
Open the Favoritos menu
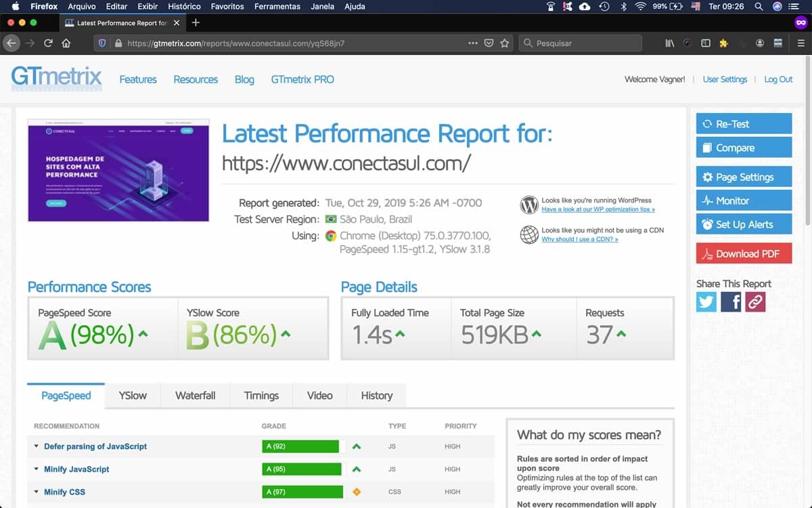227,6
